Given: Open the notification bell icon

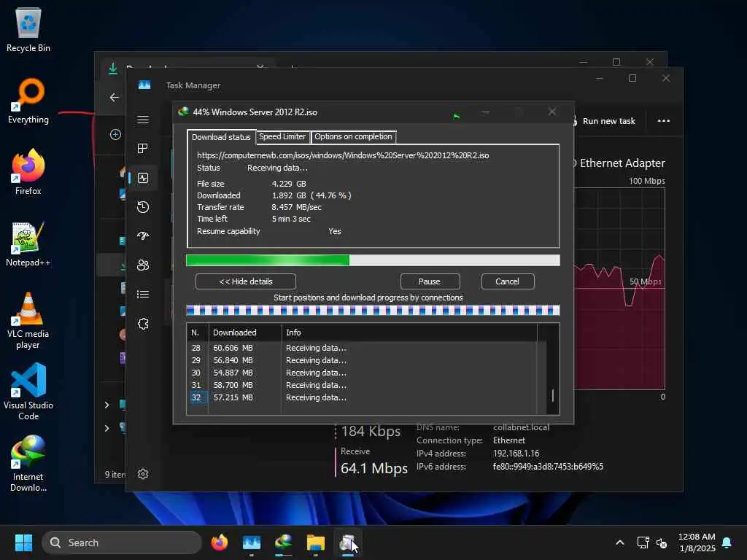Looking at the screenshot, I should coord(727,542).
